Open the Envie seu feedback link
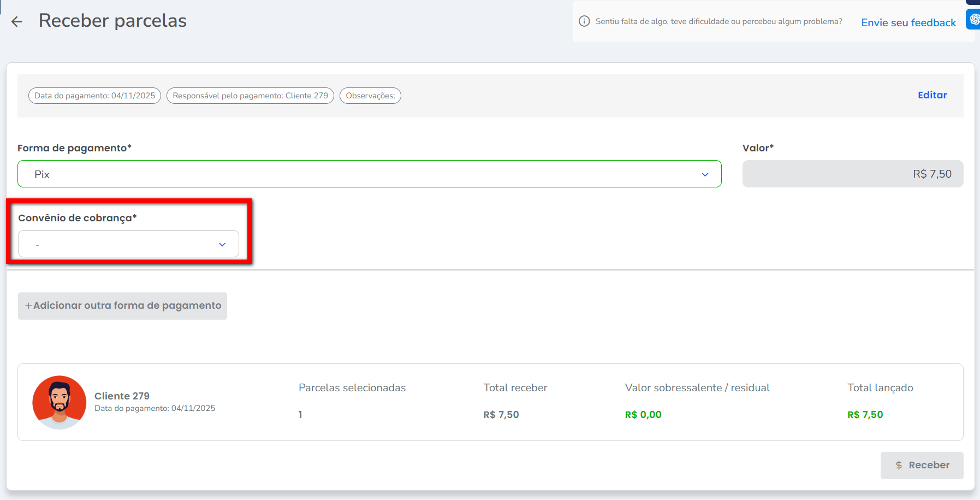The height and width of the screenshot is (500, 980). (908, 22)
